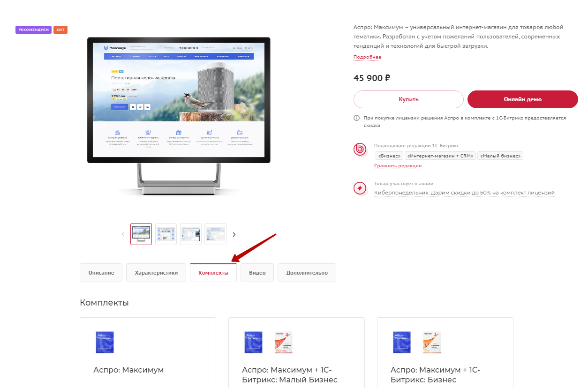Viewport: 588px width, 388px height.
Task: Open the Описание tab
Action: (x=101, y=273)
